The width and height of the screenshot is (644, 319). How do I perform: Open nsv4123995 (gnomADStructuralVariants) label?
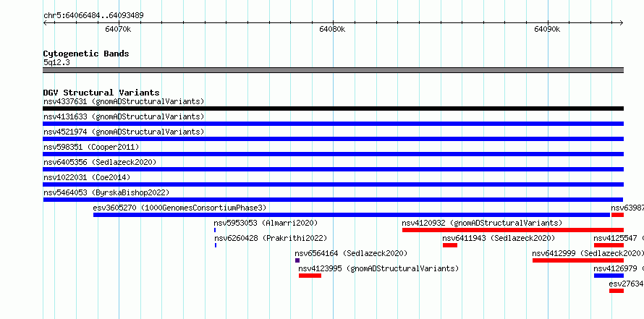378,268
